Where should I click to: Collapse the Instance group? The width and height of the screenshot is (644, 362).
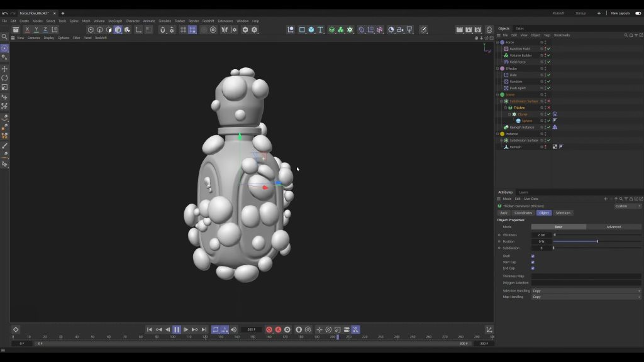click(x=498, y=134)
